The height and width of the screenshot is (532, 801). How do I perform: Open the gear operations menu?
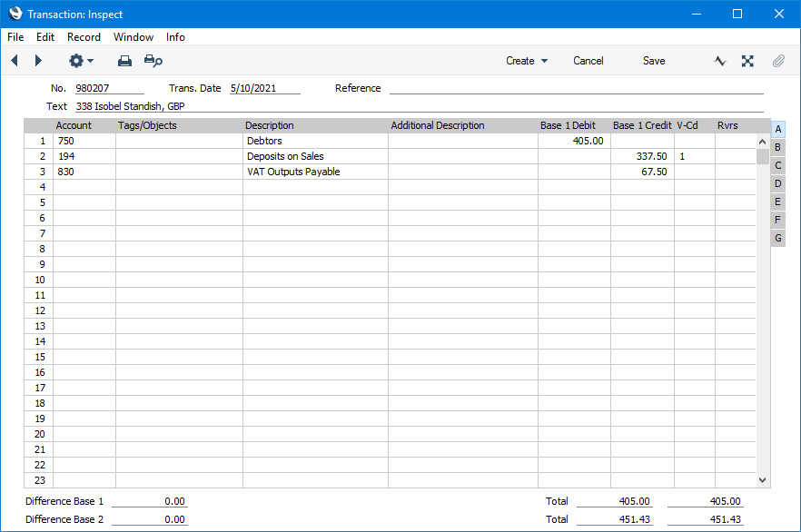click(81, 61)
